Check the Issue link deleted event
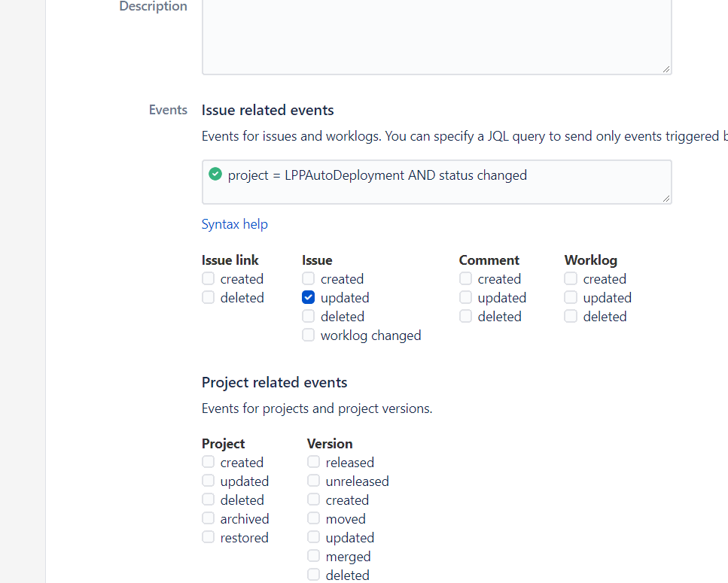 208,297
